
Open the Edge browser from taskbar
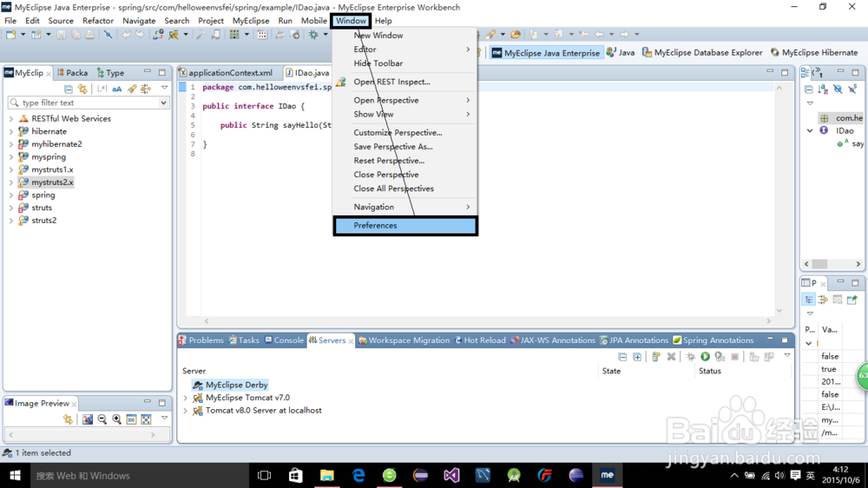click(x=358, y=475)
